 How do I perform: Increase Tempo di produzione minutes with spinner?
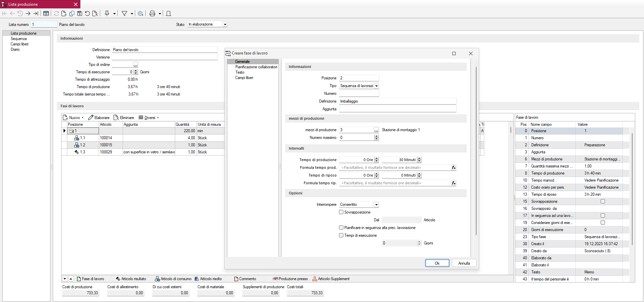[419, 158]
